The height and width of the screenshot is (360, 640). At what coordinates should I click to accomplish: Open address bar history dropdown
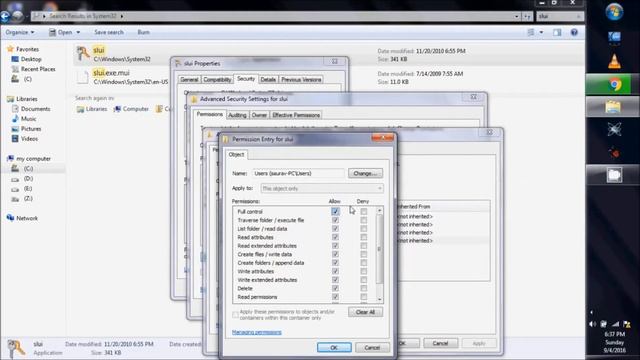click(x=516, y=16)
